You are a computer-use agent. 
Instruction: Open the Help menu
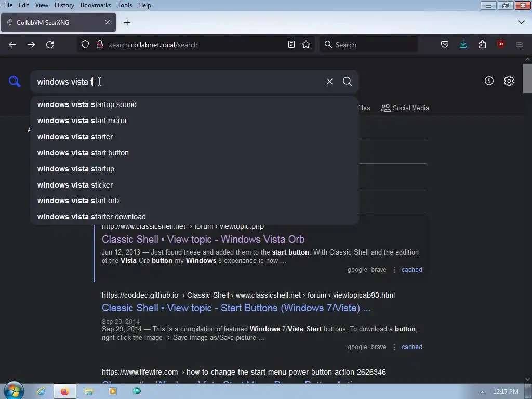(144, 5)
